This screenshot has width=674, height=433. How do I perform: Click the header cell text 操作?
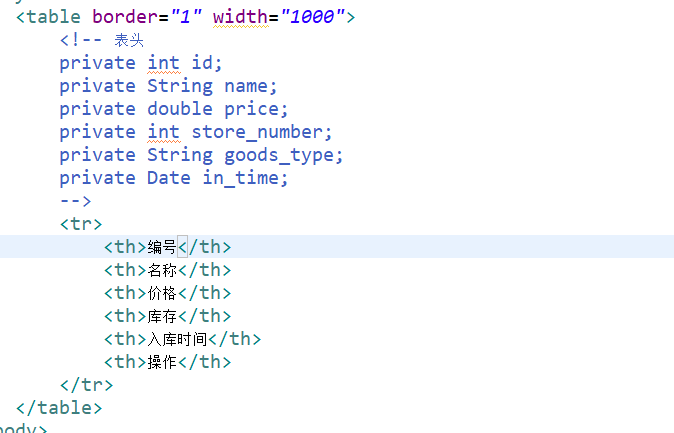pos(162,362)
